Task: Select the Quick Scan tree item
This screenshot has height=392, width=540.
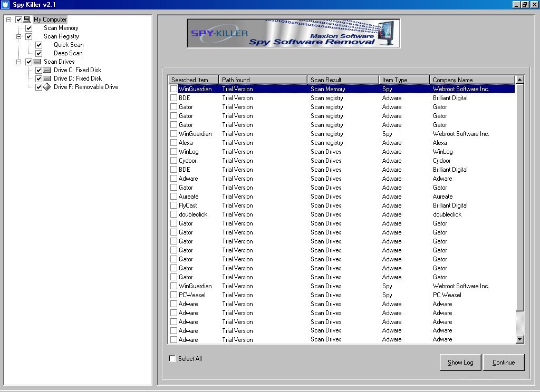Action: point(69,45)
